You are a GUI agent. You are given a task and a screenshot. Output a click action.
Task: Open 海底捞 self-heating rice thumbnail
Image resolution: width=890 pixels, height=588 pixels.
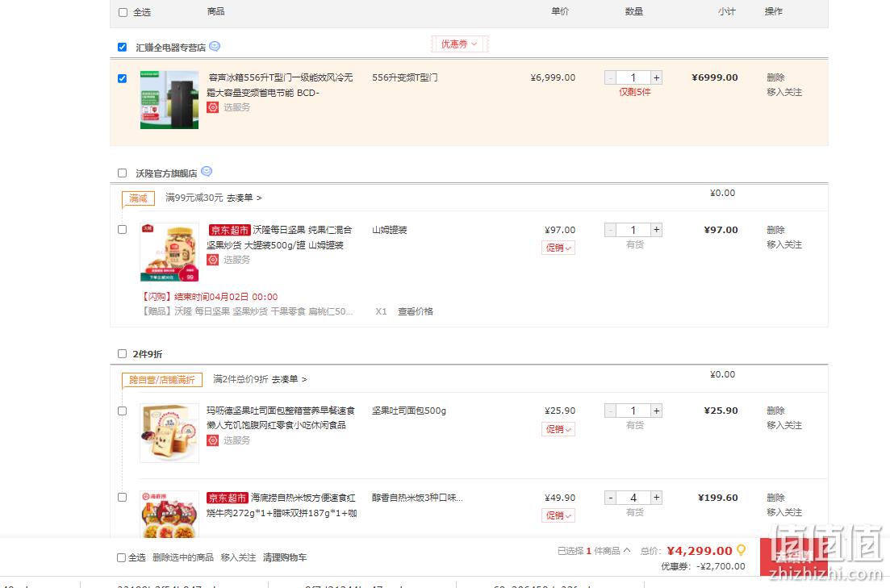[169, 515]
